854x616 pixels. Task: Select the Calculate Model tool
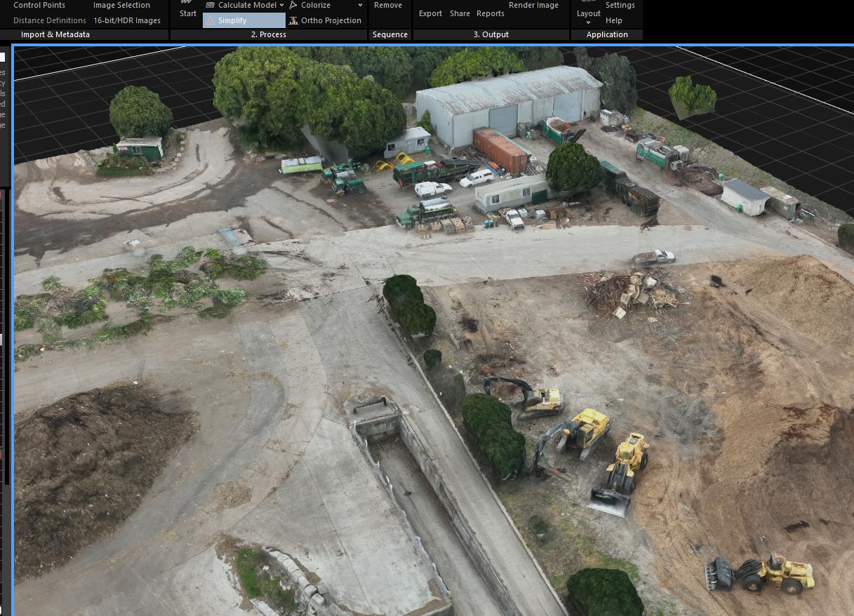246,5
